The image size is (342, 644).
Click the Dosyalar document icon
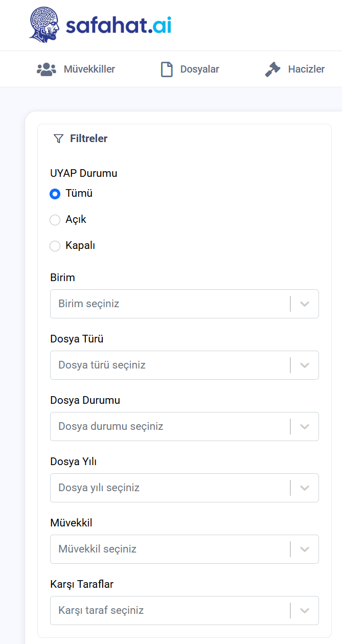[x=167, y=70]
